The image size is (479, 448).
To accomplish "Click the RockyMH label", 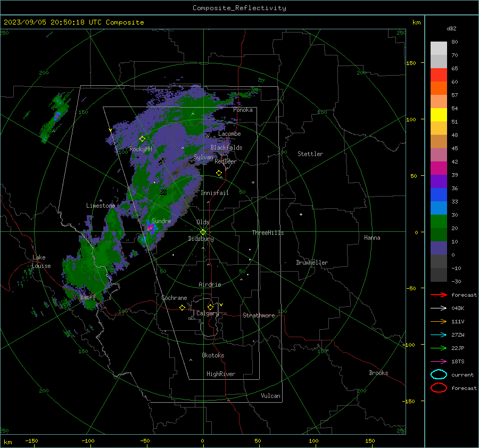I will [x=141, y=149].
